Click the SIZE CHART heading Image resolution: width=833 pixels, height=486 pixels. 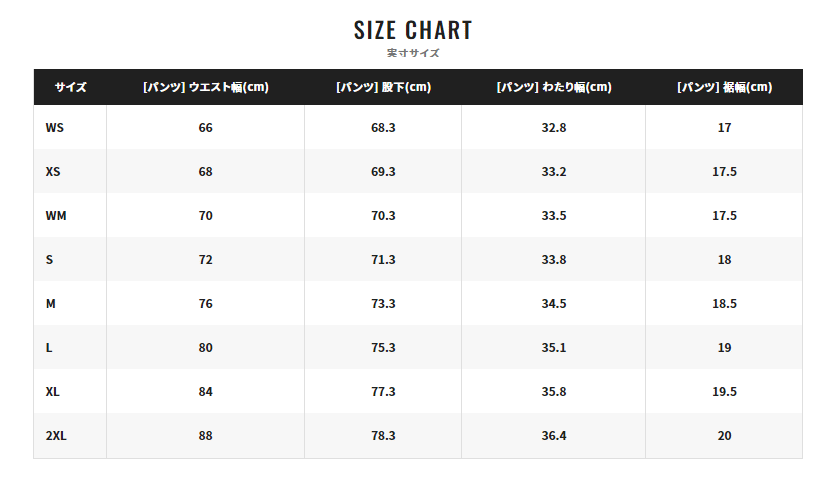[413, 30]
